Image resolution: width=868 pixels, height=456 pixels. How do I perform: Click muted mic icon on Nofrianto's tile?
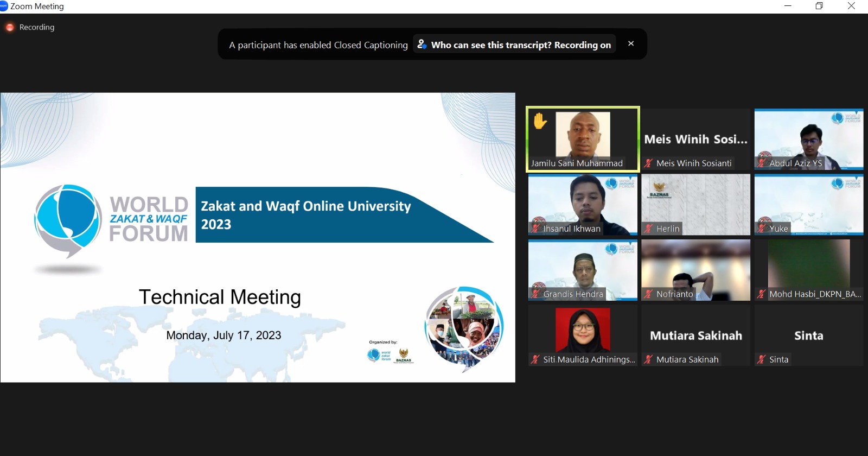648,294
